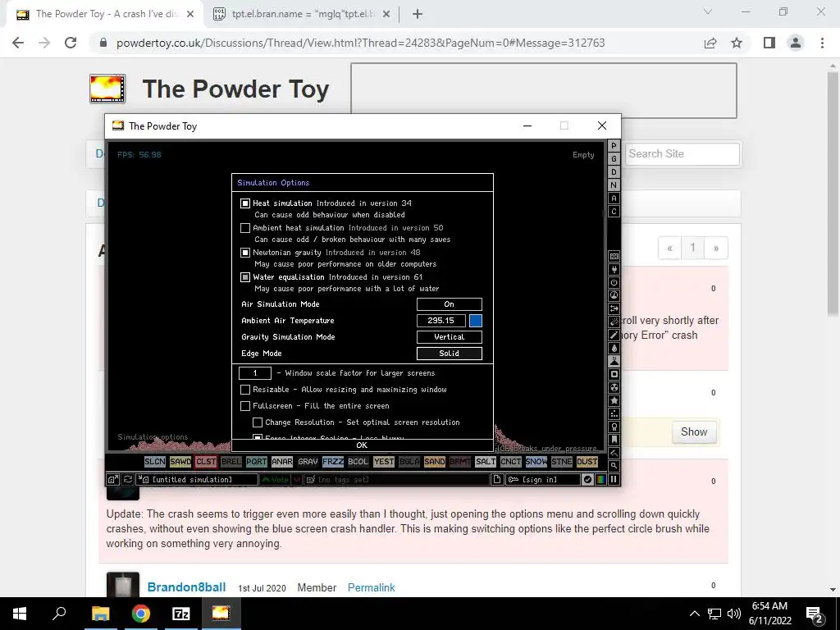Open render options rainbow icon

[x=600, y=479]
